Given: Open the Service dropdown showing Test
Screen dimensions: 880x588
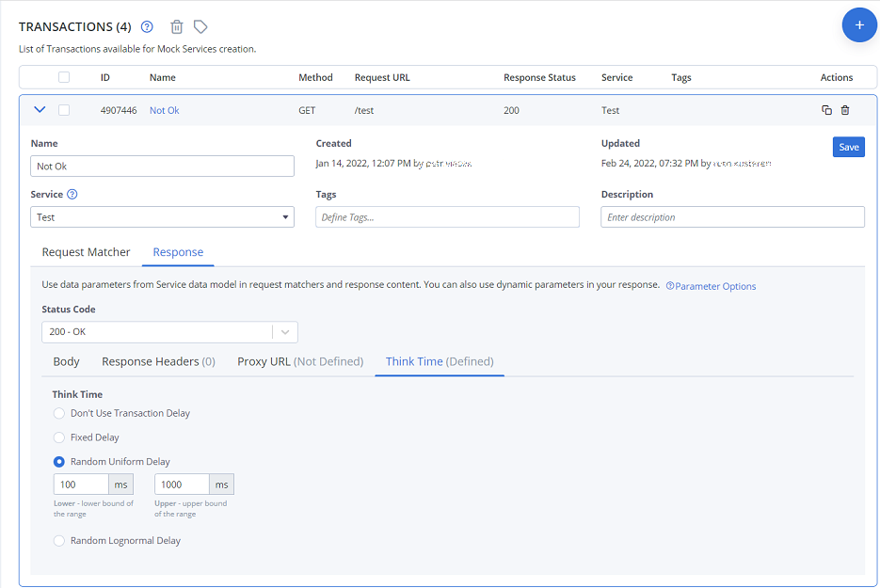Looking at the screenshot, I should (x=162, y=217).
